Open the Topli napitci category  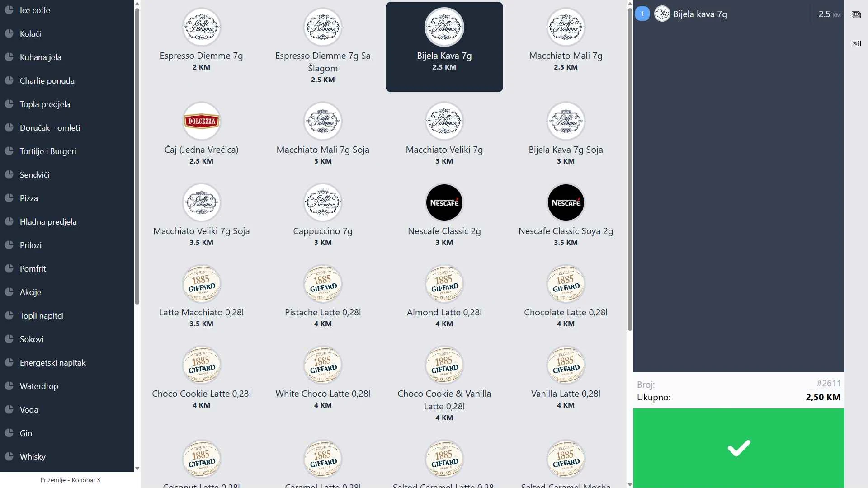(x=41, y=316)
